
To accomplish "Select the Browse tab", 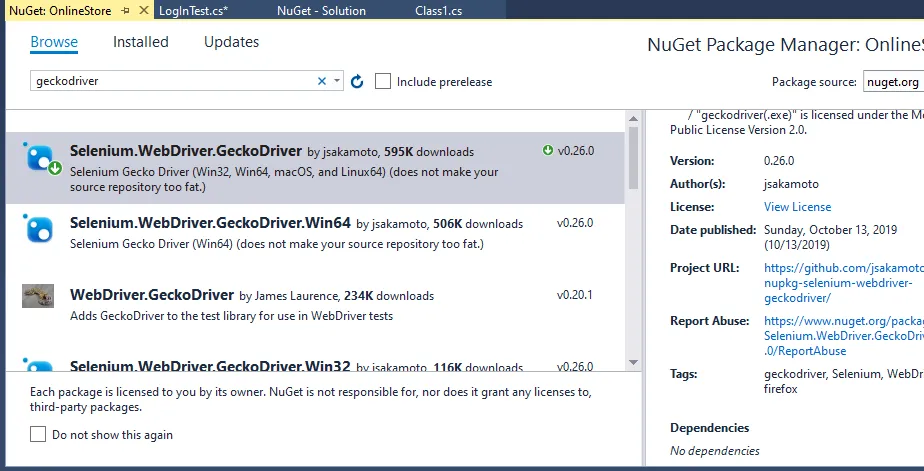I will pos(54,42).
